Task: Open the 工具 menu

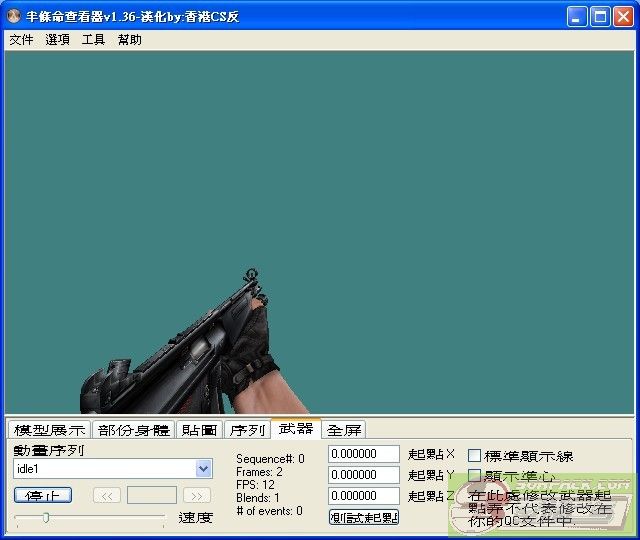Action: coord(93,40)
